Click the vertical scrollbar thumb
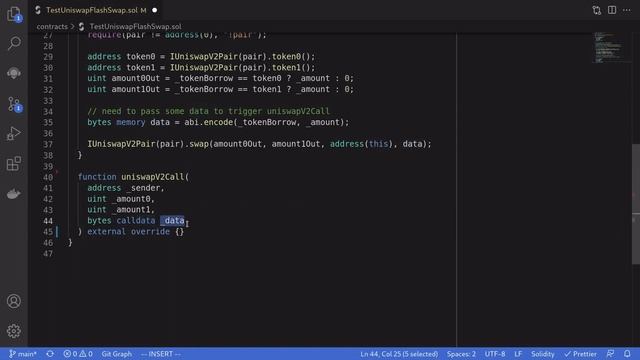Image resolution: width=640 pixels, height=360 pixels. pyautogui.click(x=636, y=204)
